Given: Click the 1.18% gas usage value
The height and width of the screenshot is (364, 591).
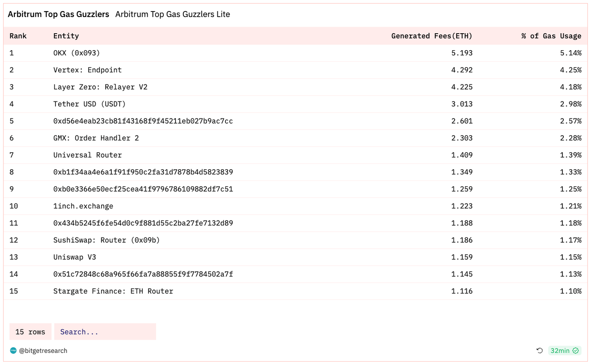Looking at the screenshot, I should [571, 223].
